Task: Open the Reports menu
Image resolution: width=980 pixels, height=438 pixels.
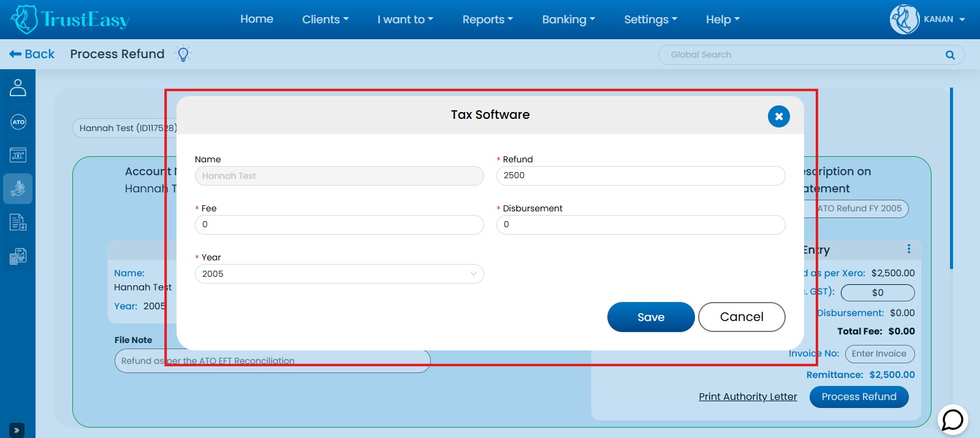Action: (x=487, y=19)
